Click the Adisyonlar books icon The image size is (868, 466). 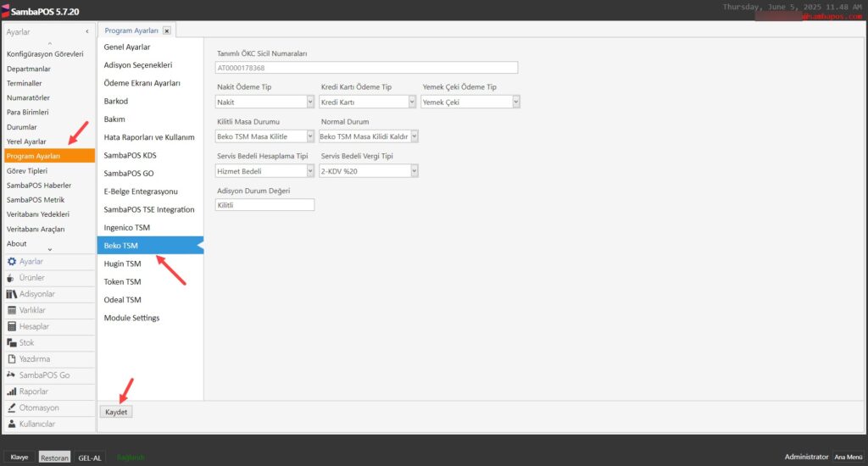11,294
